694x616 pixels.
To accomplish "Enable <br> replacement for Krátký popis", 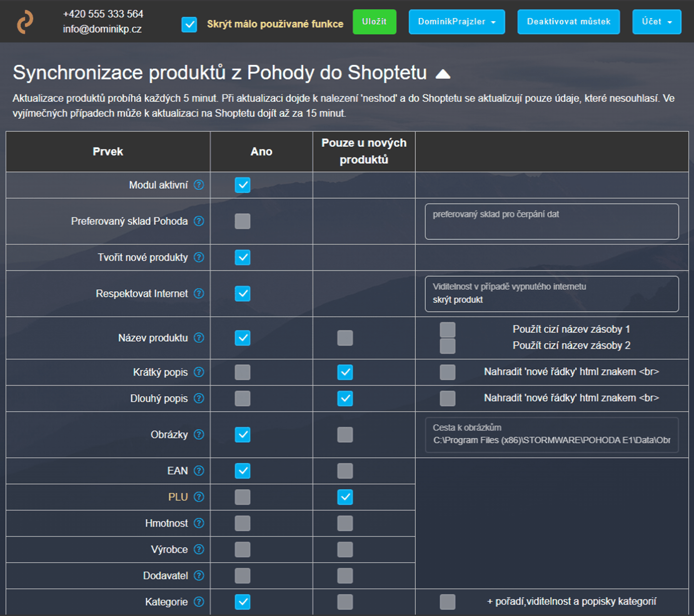I will click(x=448, y=372).
